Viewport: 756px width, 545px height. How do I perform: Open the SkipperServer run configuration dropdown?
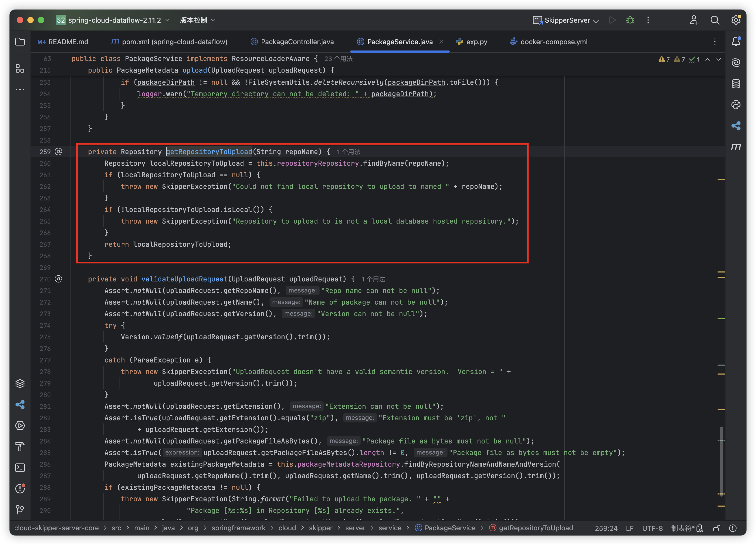(566, 20)
